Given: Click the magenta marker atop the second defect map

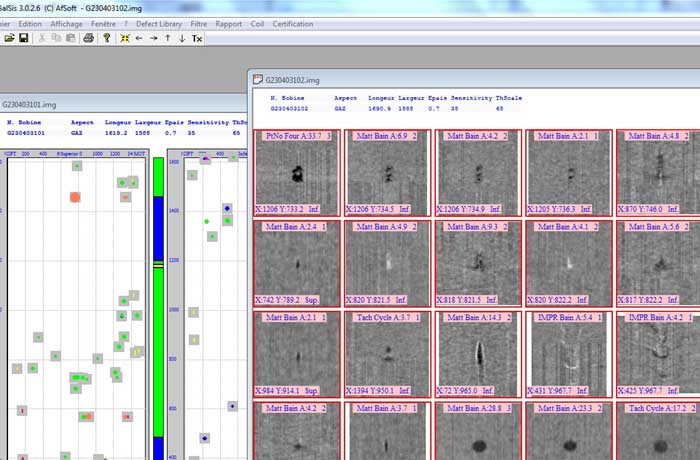Looking at the screenshot, I should click(205, 159).
